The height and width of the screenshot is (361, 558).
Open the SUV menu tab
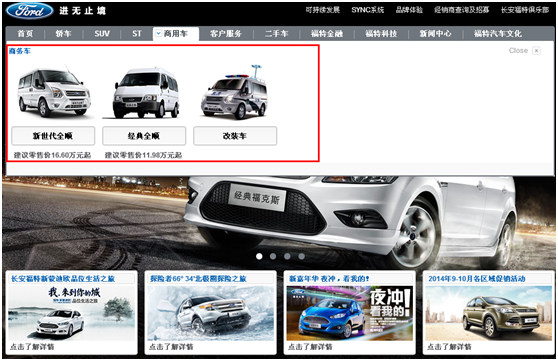(102, 34)
